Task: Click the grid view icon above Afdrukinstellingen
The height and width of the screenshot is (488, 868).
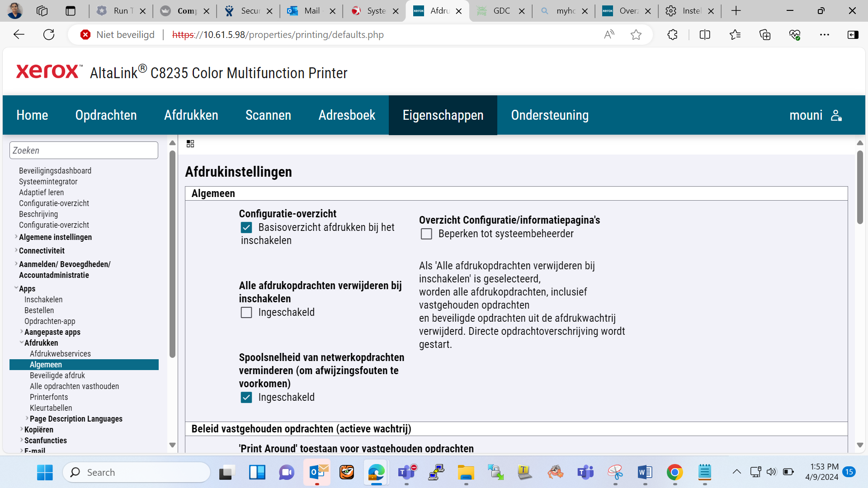Action: click(x=190, y=144)
